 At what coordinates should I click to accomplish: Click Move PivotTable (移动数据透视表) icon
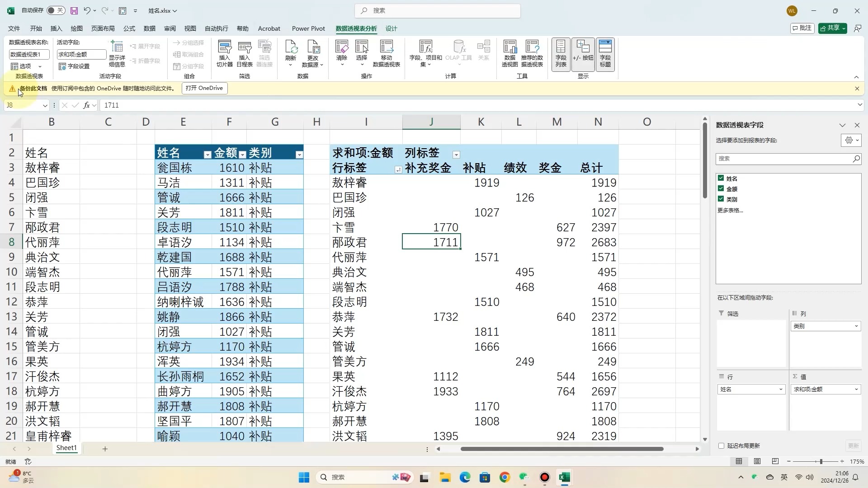tap(386, 47)
